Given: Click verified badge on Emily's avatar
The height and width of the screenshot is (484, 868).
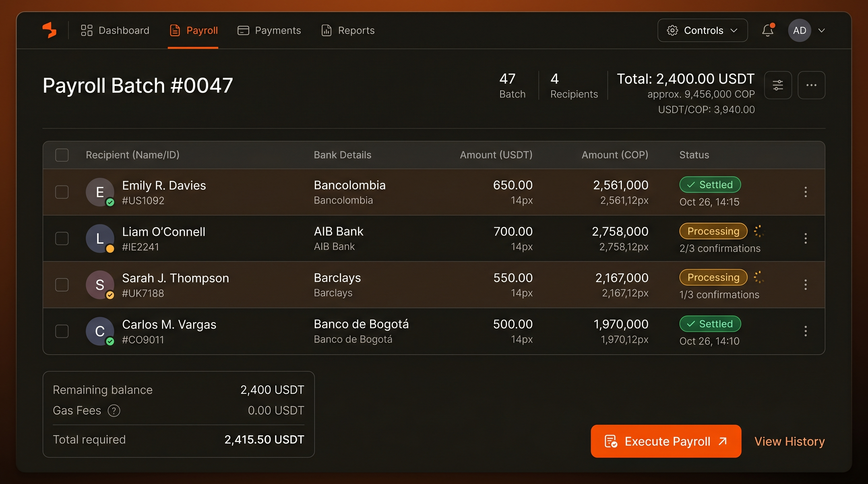Looking at the screenshot, I should coord(110,202).
